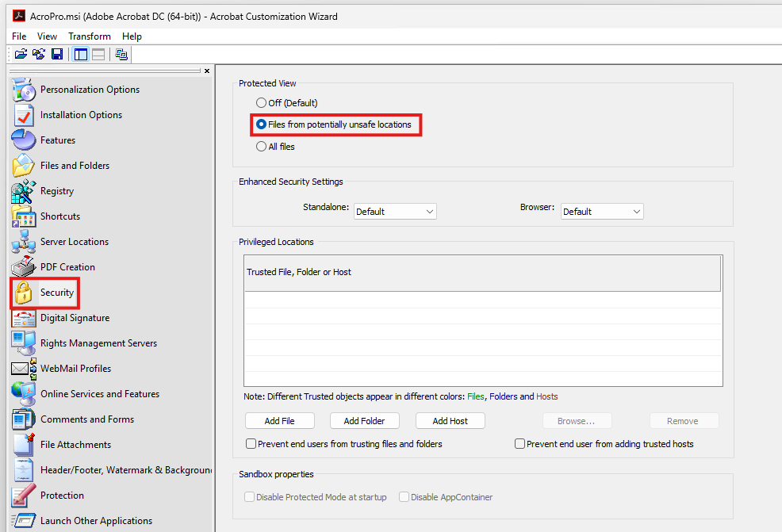Select the Digital Signature icon
This screenshot has width=782, height=532.
click(x=24, y=318)
